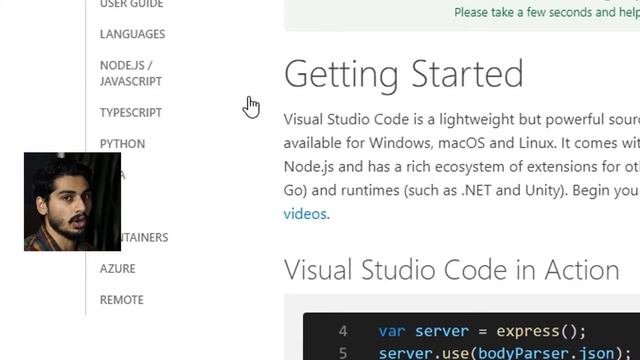Open the AZURE docs section
The height and width of the screenshot is (360, 640).
118,269
